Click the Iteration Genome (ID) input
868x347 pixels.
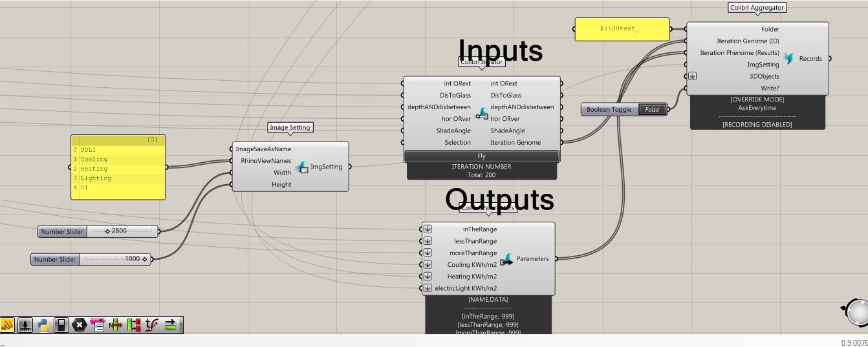[748, 41]
